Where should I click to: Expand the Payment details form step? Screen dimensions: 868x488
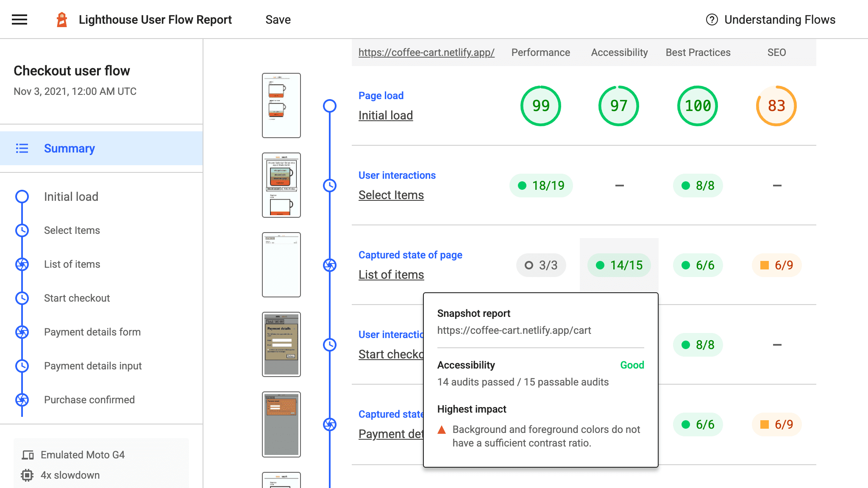click(92, 332)
